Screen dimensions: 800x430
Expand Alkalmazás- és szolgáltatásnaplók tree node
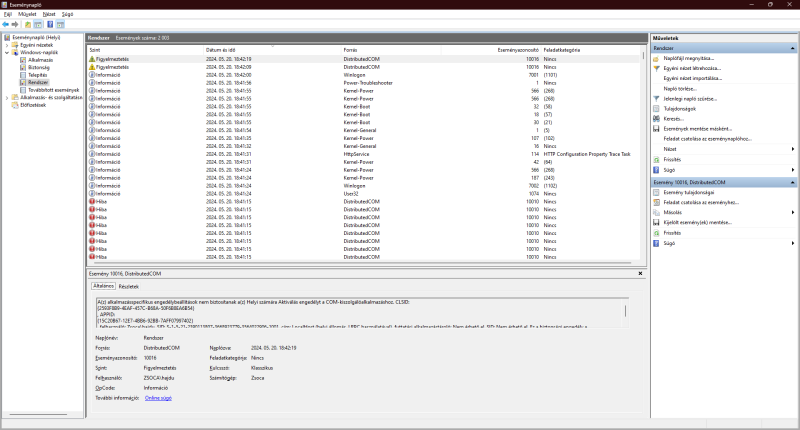7,97
